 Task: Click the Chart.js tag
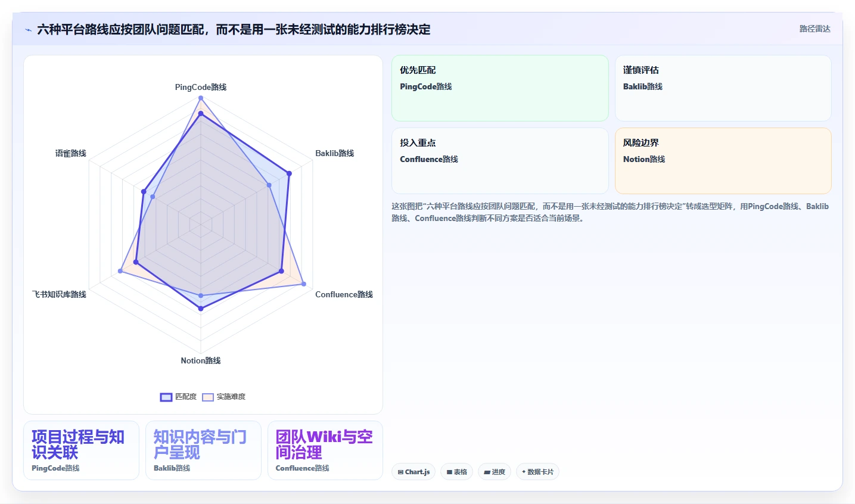[x=413, y=472]
